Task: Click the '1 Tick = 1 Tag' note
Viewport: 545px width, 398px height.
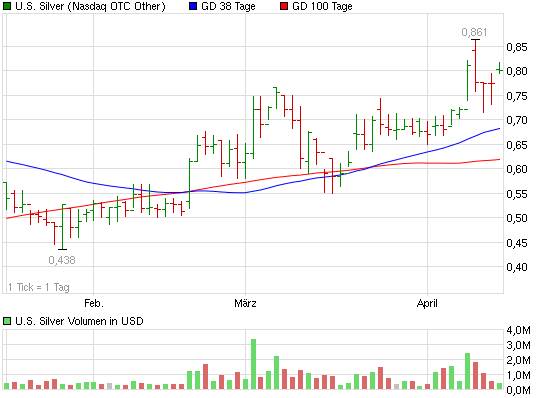Action: coord(39,287)
